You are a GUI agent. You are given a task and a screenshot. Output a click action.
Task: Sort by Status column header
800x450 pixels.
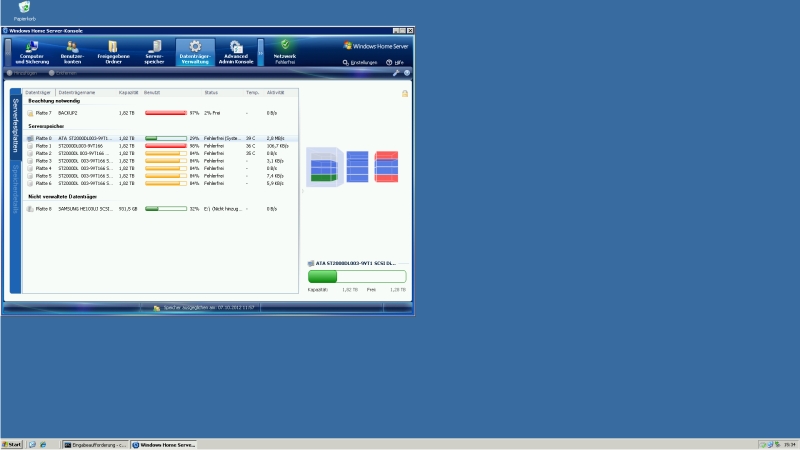[211, 92]
